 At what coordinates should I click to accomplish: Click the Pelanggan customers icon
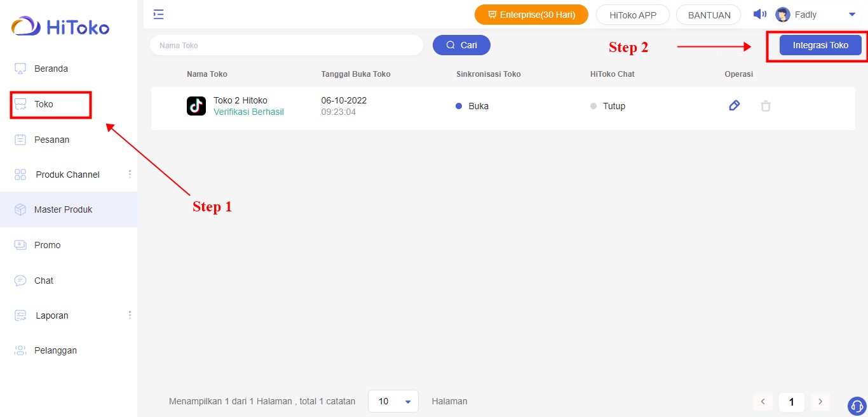(20, 350)
